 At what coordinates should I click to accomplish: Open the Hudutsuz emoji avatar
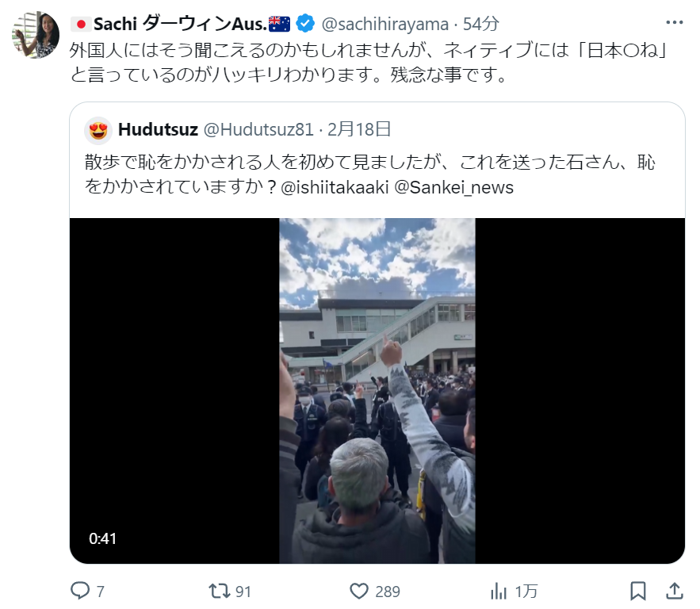98,131
